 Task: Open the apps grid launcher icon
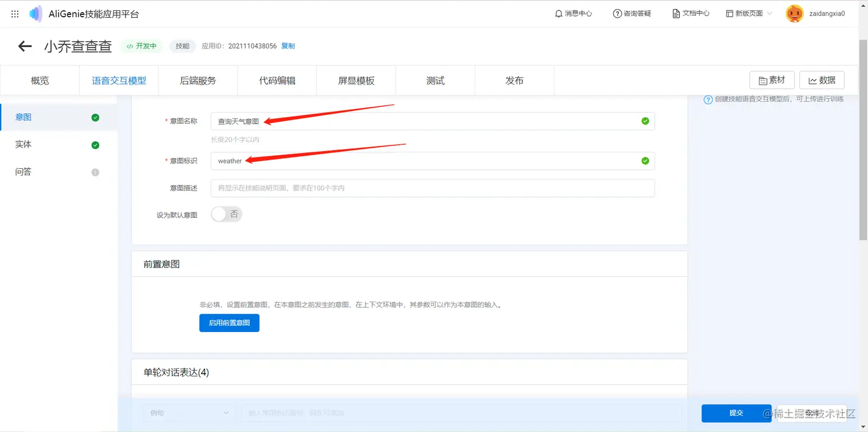[x=15, y=14]
